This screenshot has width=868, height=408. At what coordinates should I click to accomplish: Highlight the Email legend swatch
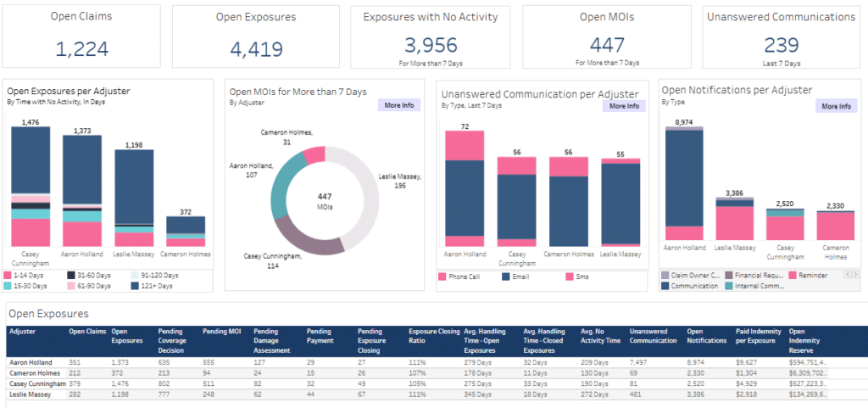[506, 277]
